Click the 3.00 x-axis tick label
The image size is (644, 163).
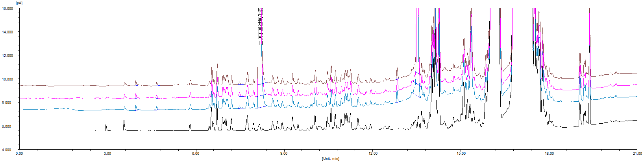107,154
